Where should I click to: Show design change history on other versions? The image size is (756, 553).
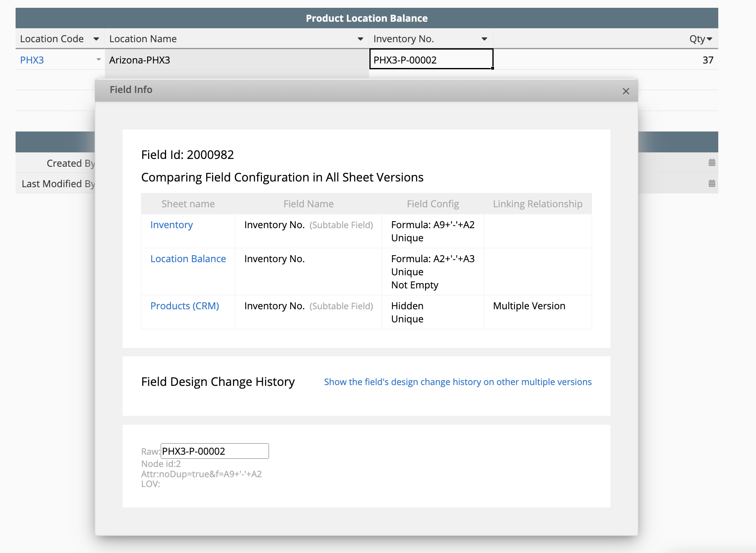click(x=458, y=382)
